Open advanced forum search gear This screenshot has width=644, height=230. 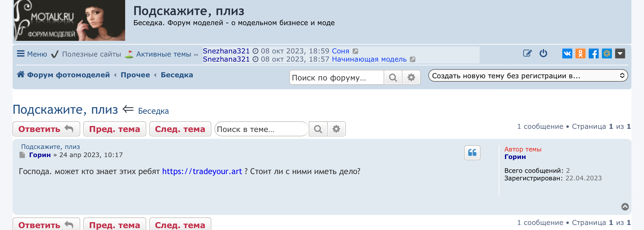[x=411, y=78]
